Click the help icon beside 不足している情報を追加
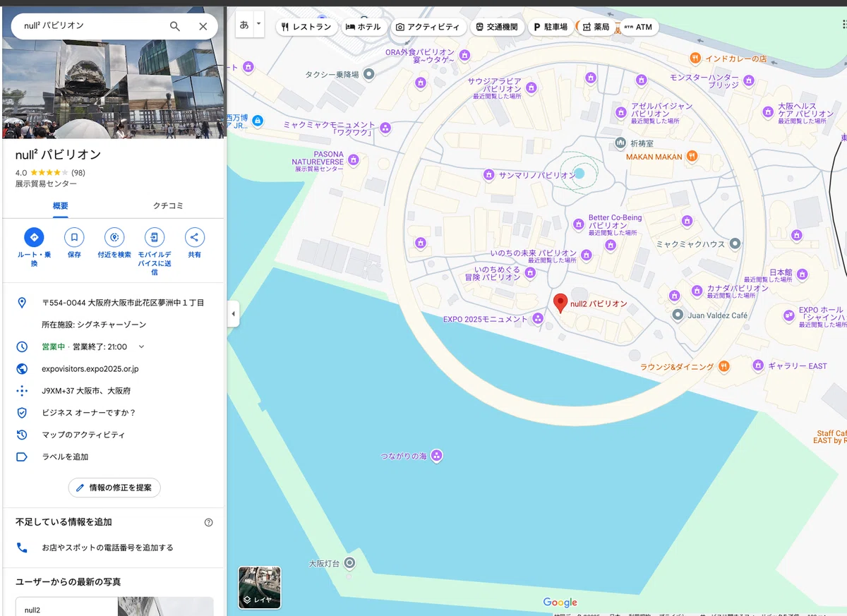The height and width of the screenshot is (616, 847). click(x=208, y=523)
